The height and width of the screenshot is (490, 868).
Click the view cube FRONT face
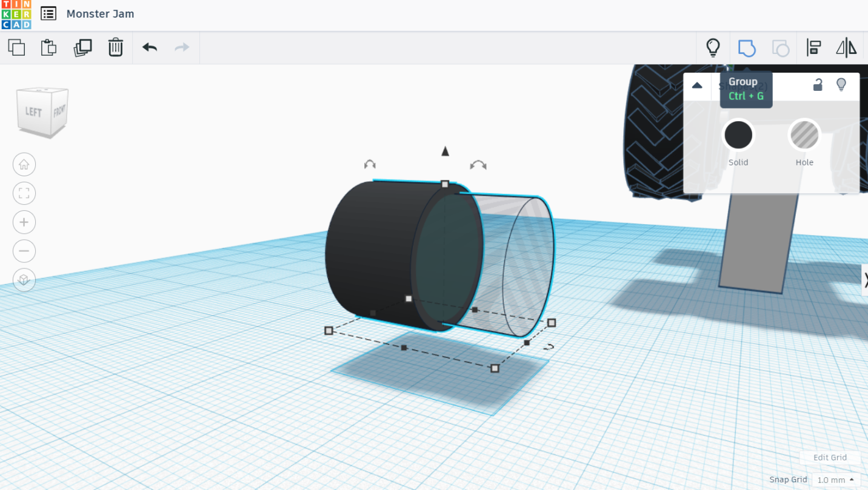click(59, 111)
